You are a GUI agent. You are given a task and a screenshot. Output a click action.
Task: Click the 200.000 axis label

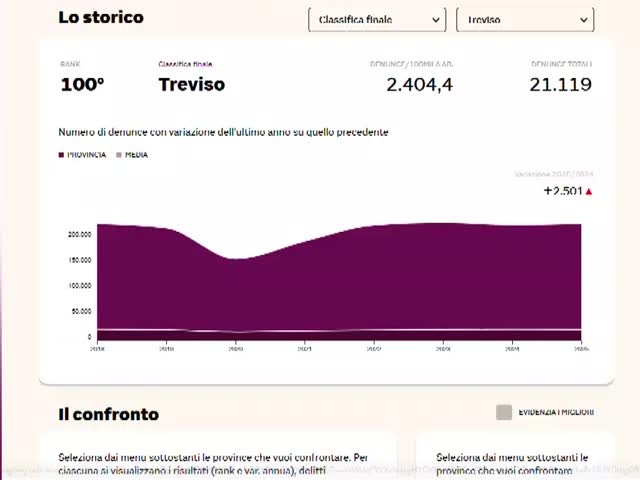click(80, 235)
